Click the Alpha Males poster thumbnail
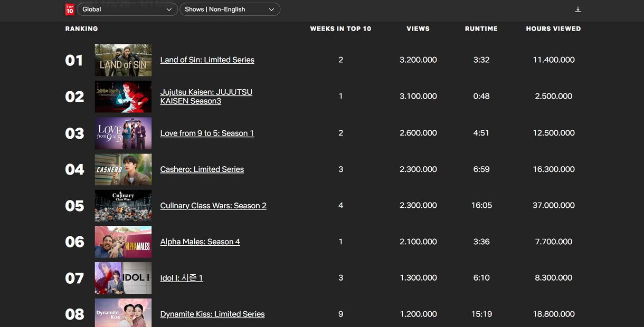This screenshot has width=644, height=327. point(123,242)
